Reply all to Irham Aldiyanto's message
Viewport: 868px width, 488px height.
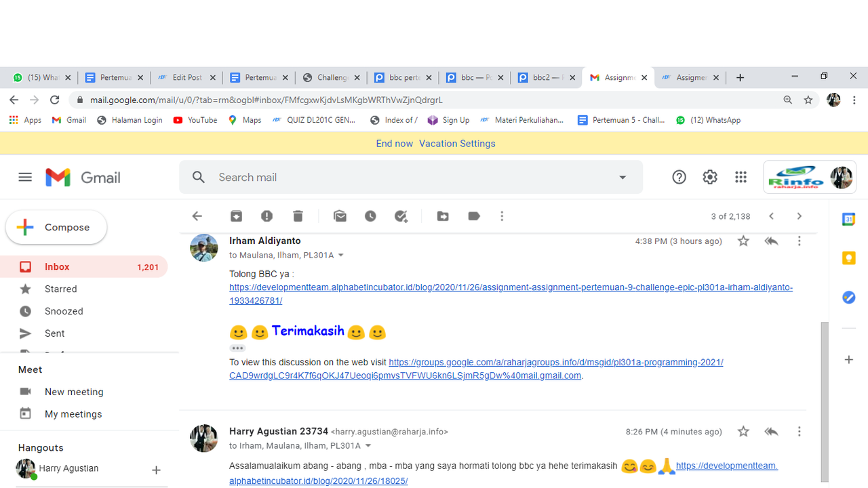[771, 241]
